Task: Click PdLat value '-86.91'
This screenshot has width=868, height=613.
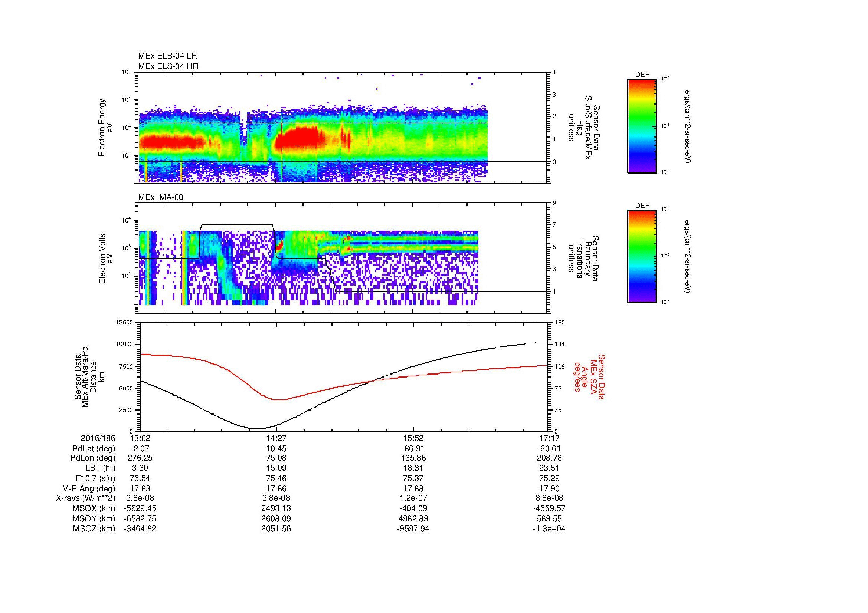Action: pyautogui.click(x=413, y=449)
